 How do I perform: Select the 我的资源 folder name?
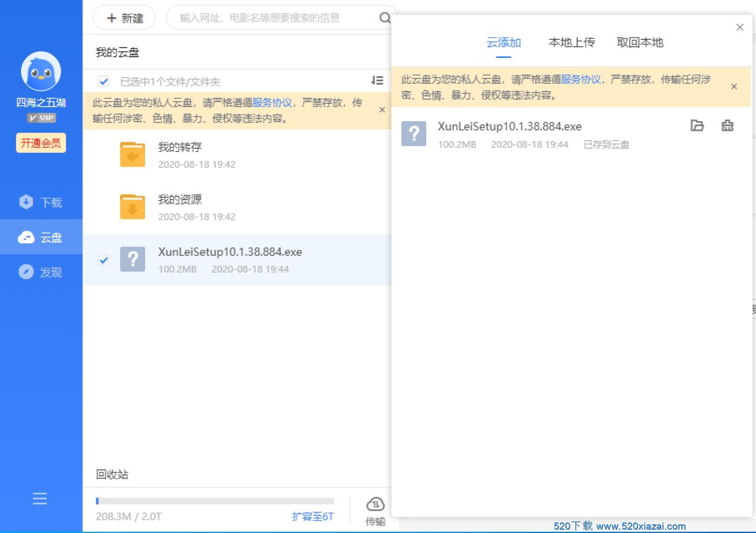[x=180, y=200]
